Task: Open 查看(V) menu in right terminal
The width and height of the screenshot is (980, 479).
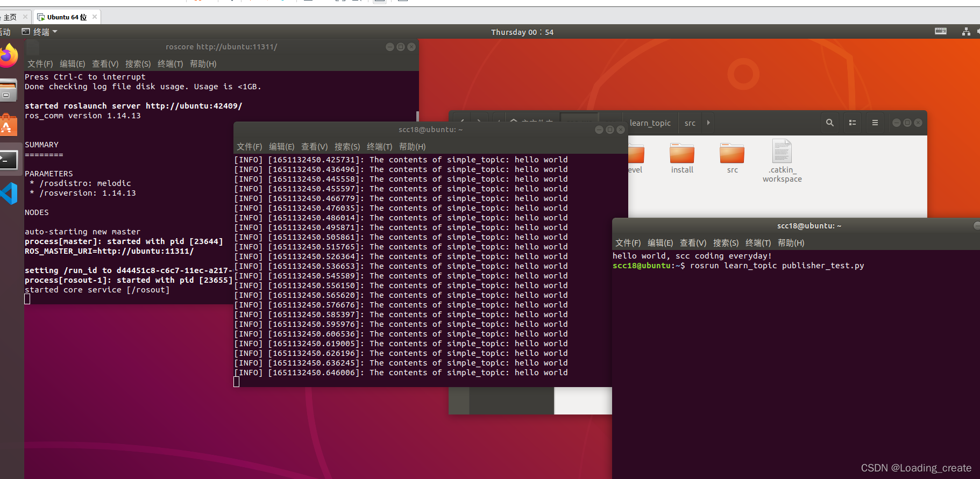Action: coord(693,243)
